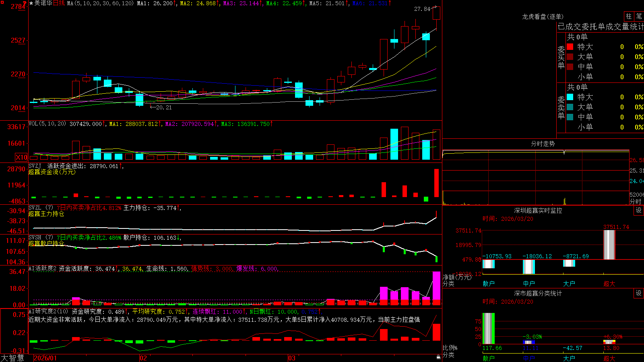
Task: Click the tallest red 资金流 bar
Action: pos(437,183)
